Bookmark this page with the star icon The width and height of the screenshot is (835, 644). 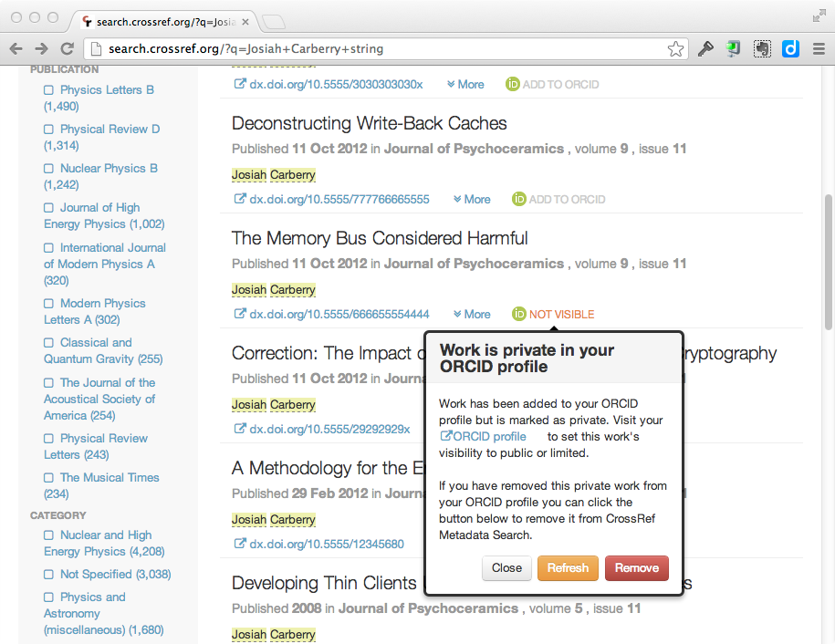point(675,49)
